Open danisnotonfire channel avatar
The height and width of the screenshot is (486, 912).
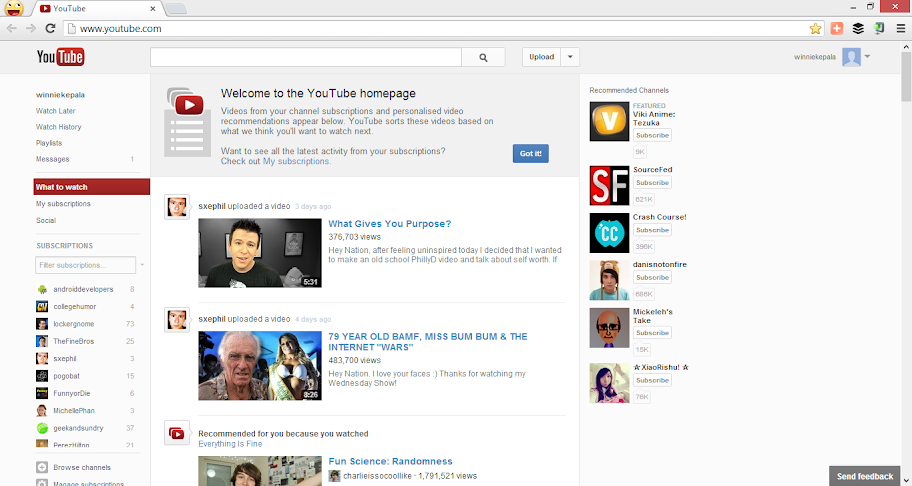click(609, 280)
